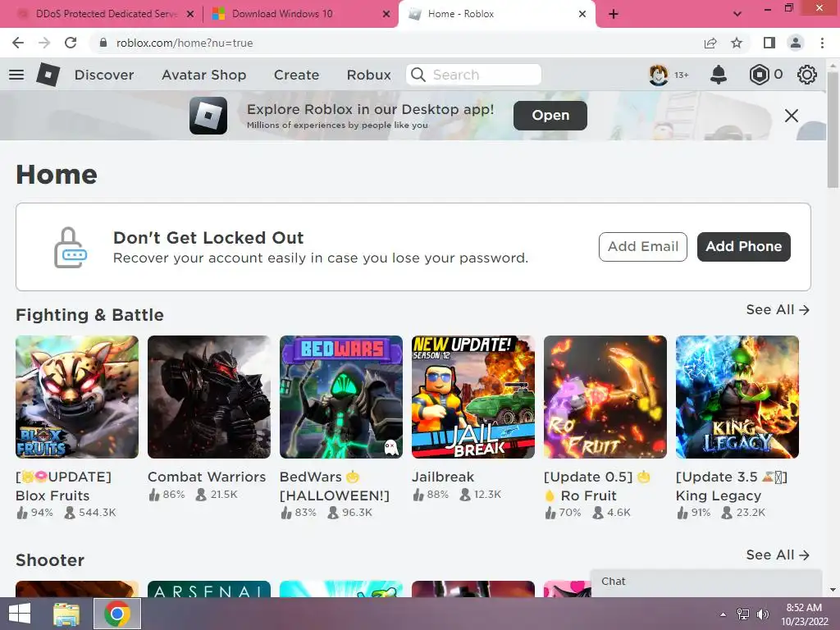This screenshot has height=630, width=840.
Task: Click the Add Phone button
Action: click(743, 246)
